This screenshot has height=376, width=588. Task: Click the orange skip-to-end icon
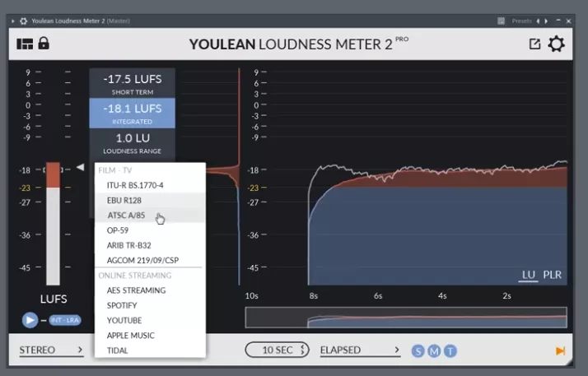click(560, 351)
